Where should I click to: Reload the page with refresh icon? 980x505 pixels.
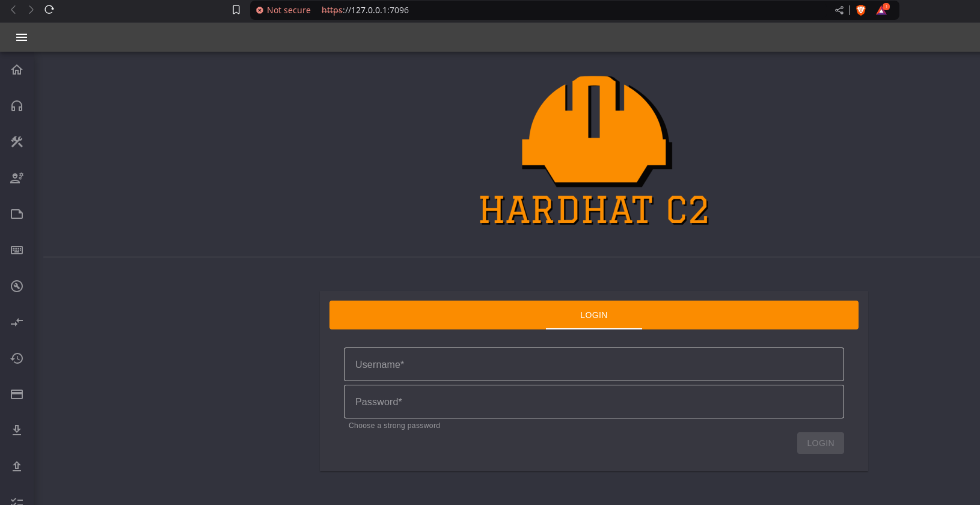49,10
